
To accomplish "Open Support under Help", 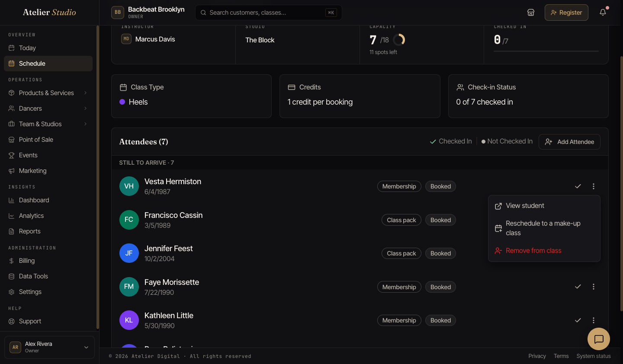I will coord(48,321).
